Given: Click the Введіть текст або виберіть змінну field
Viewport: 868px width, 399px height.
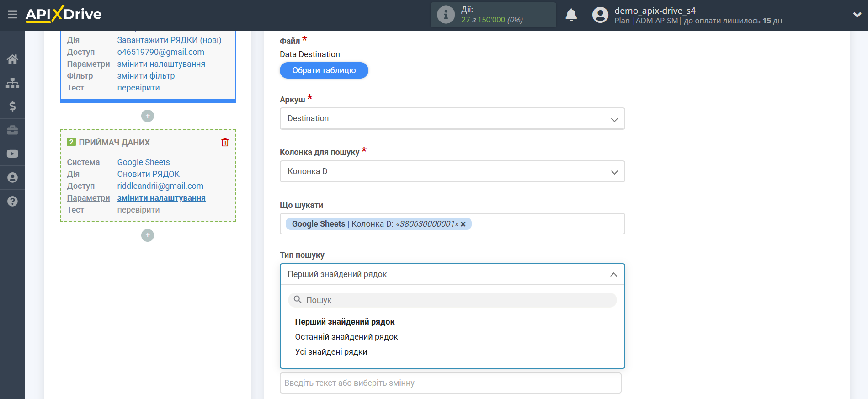Looking at the screenshot, I should click(x=450, y=383).
